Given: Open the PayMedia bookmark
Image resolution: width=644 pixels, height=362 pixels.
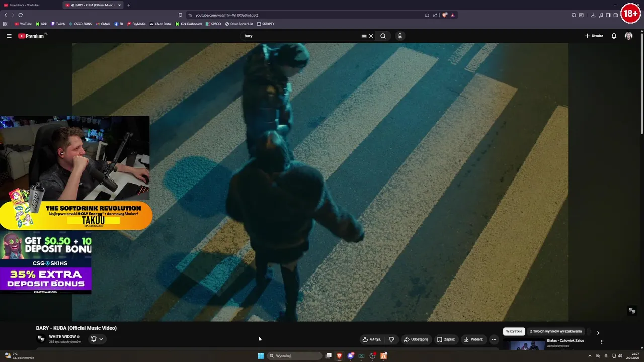Looking at the screenshot, I should (x=136, y=24).
